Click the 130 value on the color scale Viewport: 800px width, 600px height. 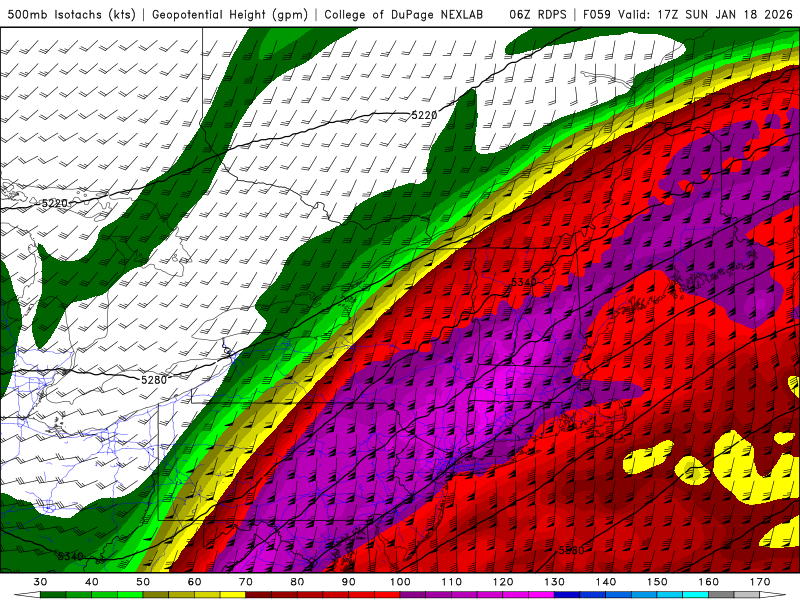click(555, 582)
